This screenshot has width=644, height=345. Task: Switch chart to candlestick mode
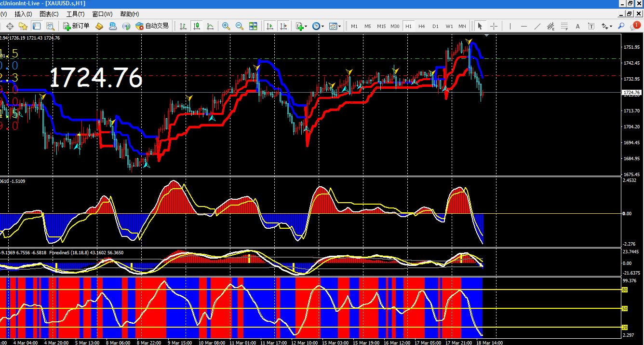tap(197, 26)
